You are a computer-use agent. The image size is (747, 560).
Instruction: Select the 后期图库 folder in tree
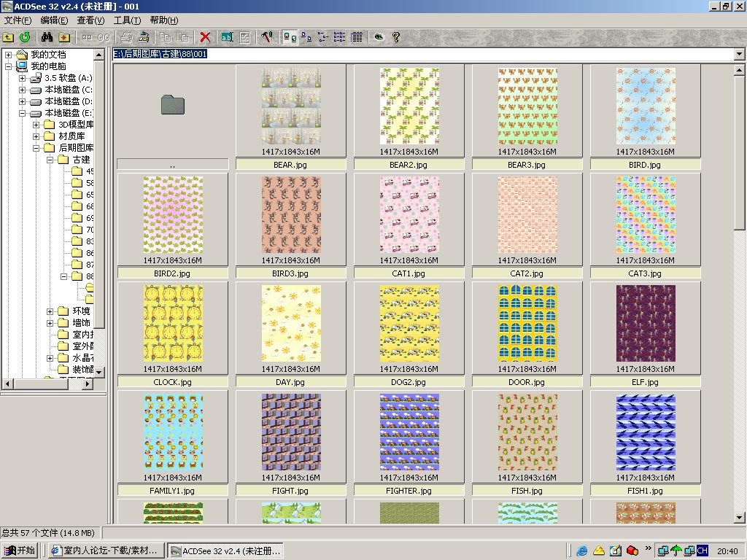[x=76, y=148]
